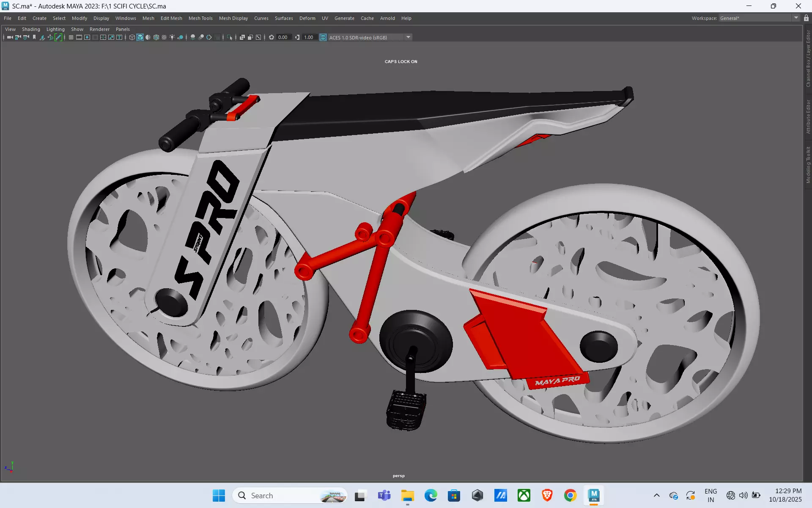
Task: Expand the Channel Box / Layer Editor tab
Action: click(x=808, y=58)
